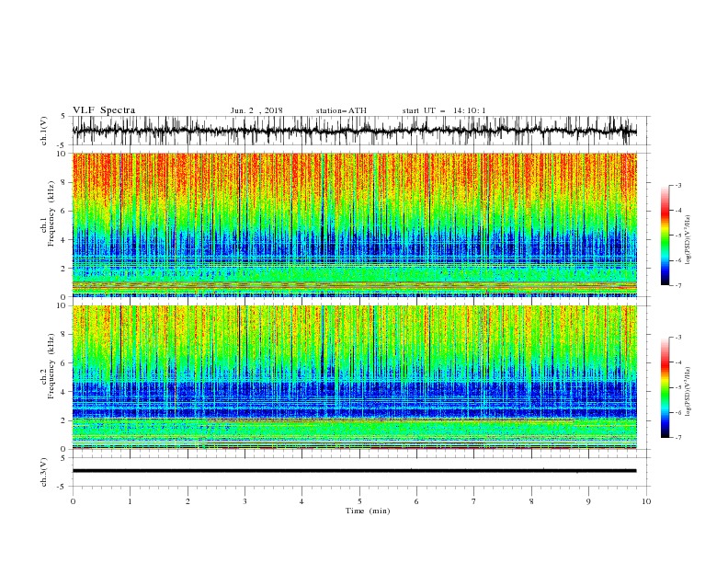Click the 'VLF Spectra' title text
Viewport: 728px width, 563px height.
(x=104, y=110)
